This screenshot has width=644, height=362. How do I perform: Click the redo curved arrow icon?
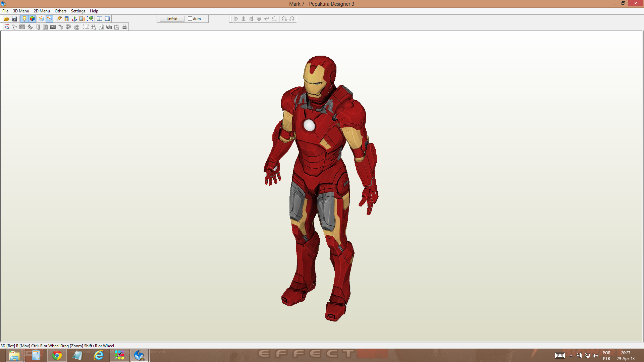pyautogui.click(x=76, y=27)
